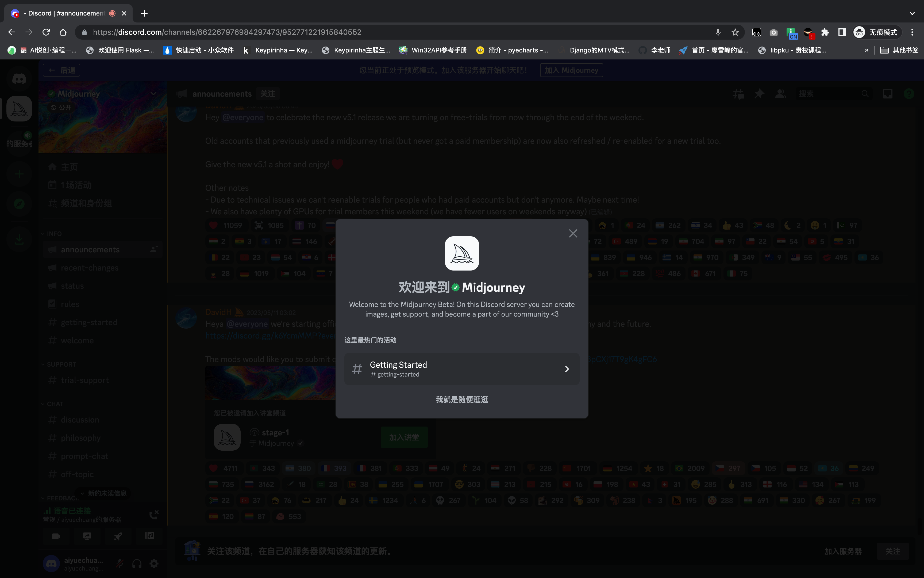
Task: Add a server with the plus icon
Action: point(19,174)
